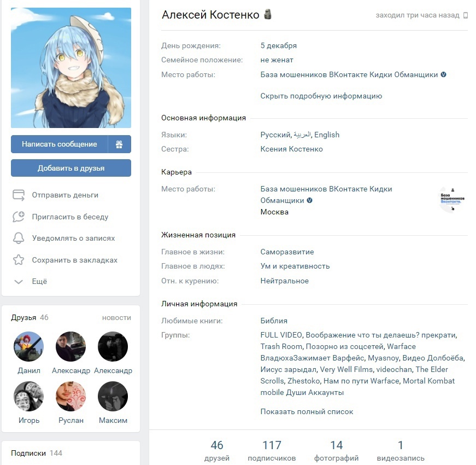This screenshot has height=465, width=476.
Task: Expand groups with Показать полный список
Action: pos(307,411)
